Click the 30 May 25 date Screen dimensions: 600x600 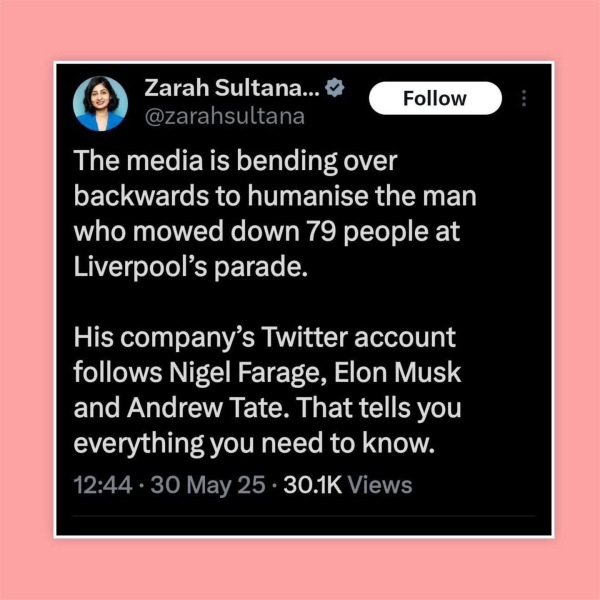tap(208, 485)
